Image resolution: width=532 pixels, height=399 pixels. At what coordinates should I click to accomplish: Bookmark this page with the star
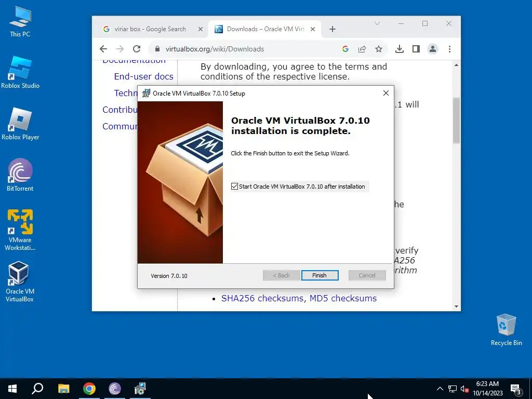pyautogui.click(x=379, y=49)
